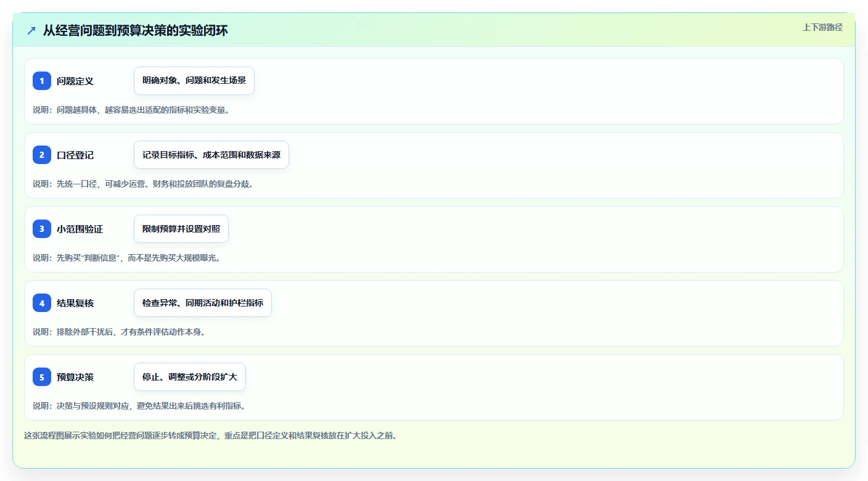Click the note starting 说明：先统一口径
The width and height of the screenshot is (868, 481).
[143, 184]
